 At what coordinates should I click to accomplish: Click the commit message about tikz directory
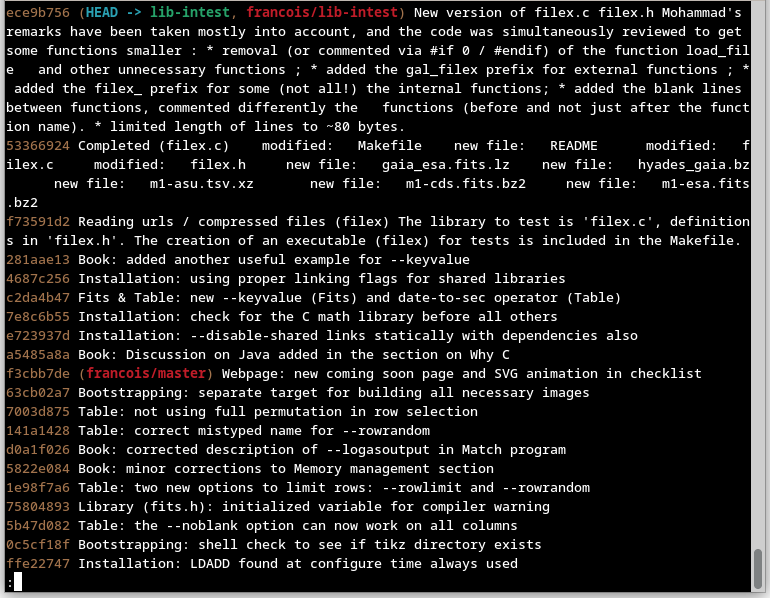(310, 545)
